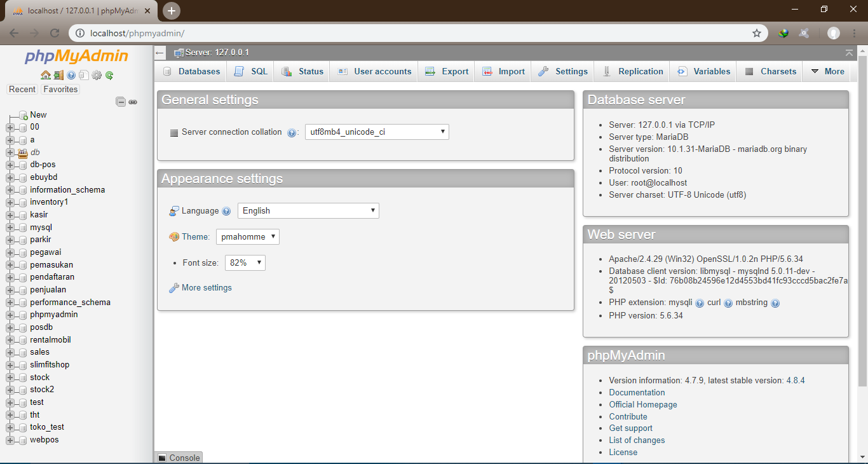Open the User accounts tab
Screen dimensions: 868x464
tap(374, 71)
